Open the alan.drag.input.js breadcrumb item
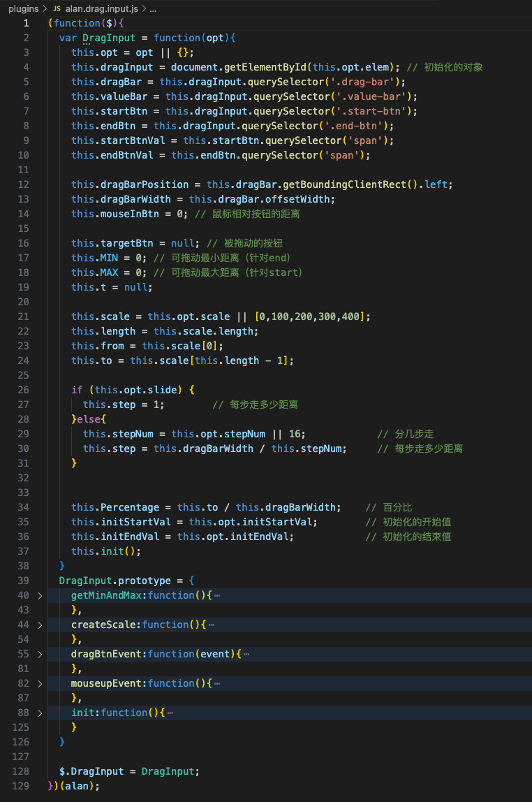Image resolution: width=532 pixels, height=802 pixels. 102,9
